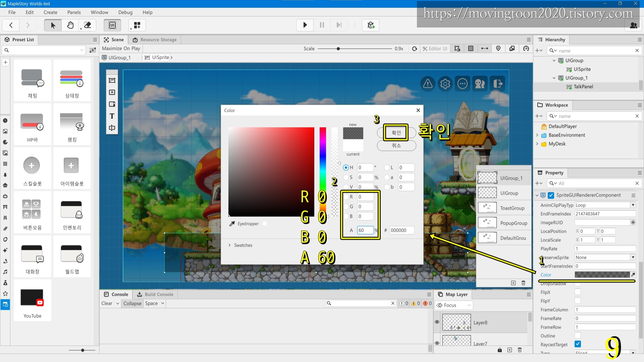The width and height of the screenshot is (644, 362).
Task: Open the console Space dropdown
Action: tap(154, 303)
